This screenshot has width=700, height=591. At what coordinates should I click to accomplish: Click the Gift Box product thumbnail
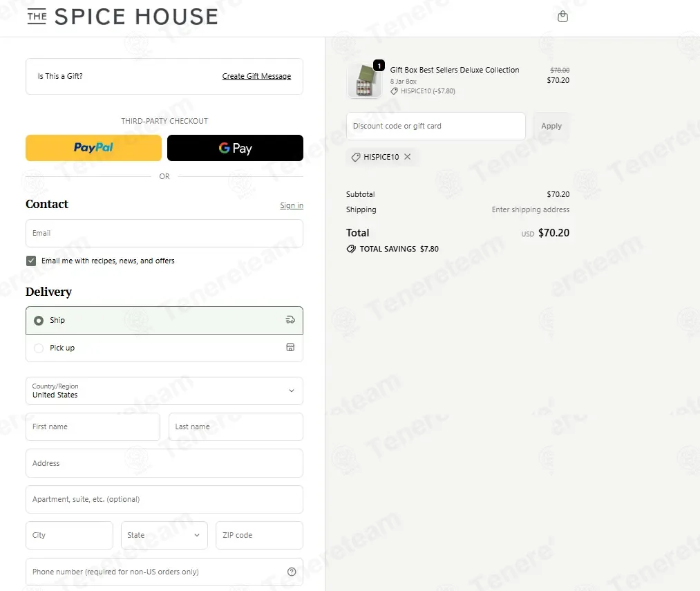click(363, 81)
